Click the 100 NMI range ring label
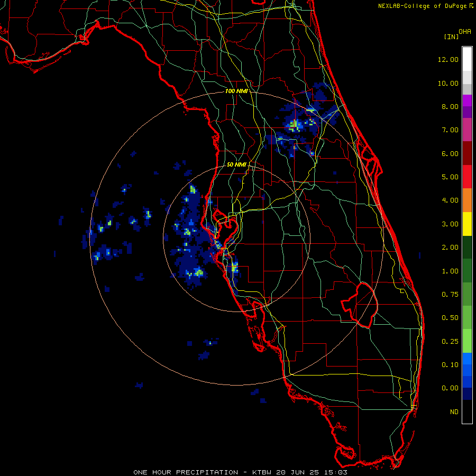Viewport: 476px width, 476px height. (x=236, y=91)
